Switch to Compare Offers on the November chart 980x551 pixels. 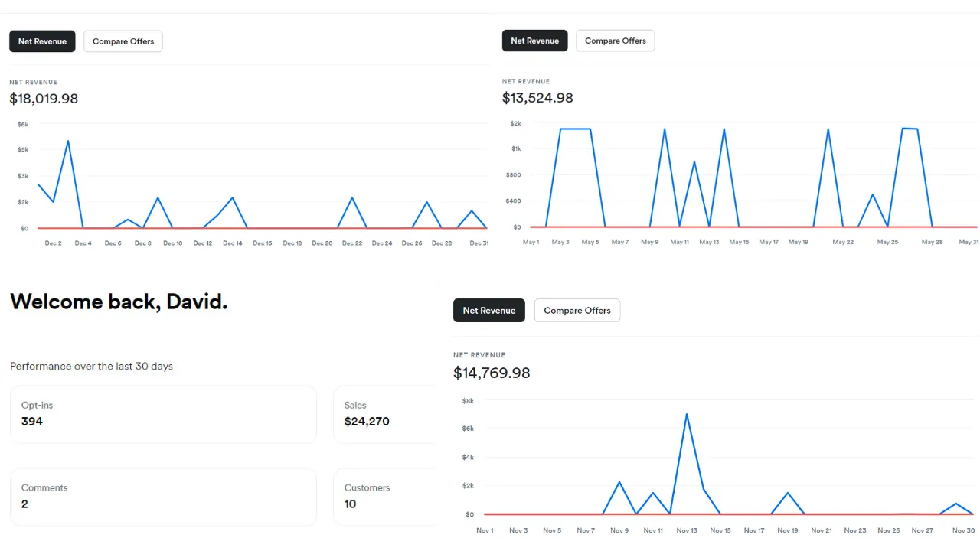point(577,310)
